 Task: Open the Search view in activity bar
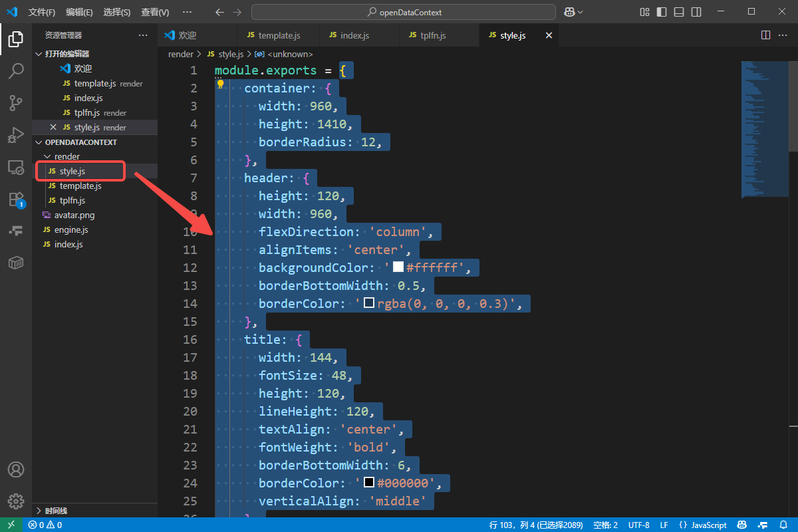coord(16,71)
